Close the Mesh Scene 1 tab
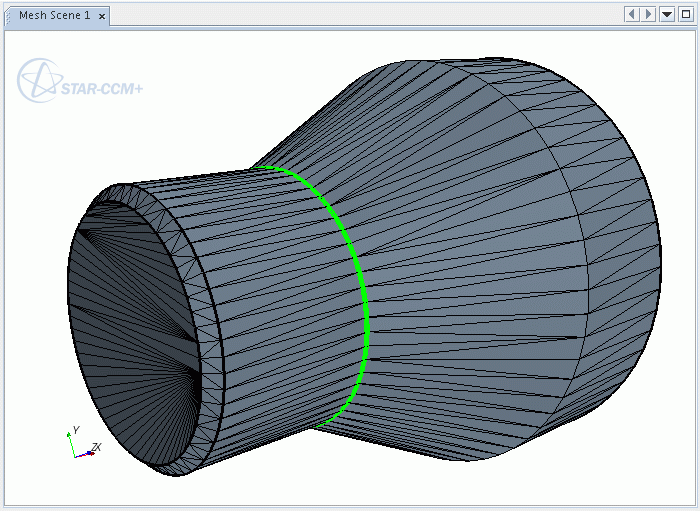The height and width of the screenshot is (511, 700). pos(102,16)
